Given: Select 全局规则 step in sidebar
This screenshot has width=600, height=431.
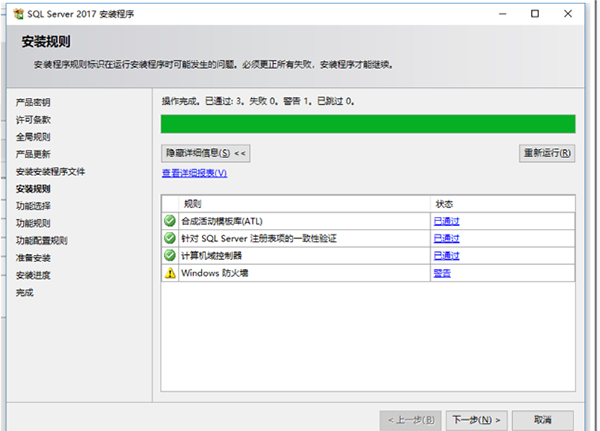Looking at the screenshot, I should (x=33, y=137).
